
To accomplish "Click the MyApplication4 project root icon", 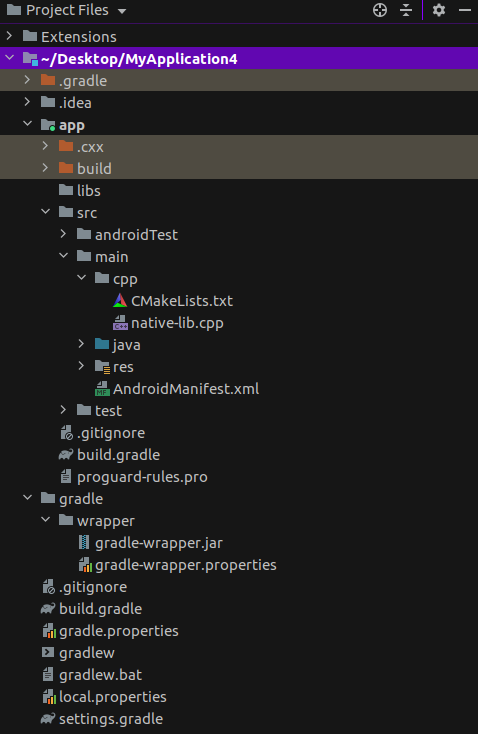I will point(30,59).
